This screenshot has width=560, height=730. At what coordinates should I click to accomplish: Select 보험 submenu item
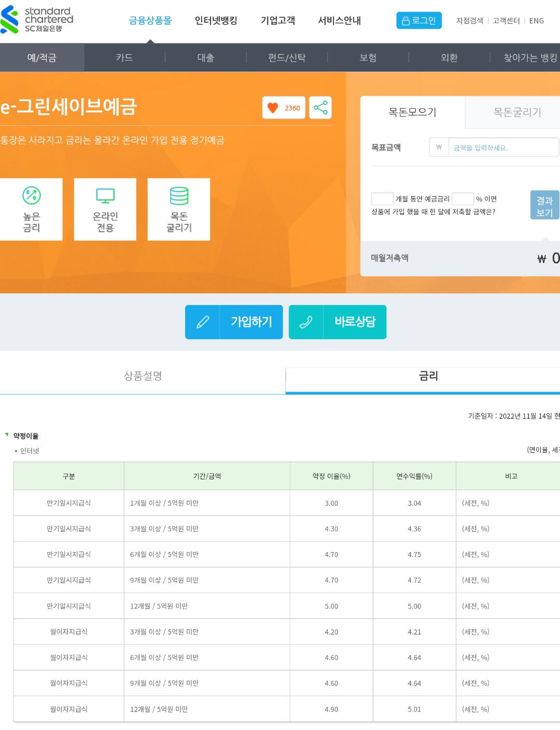pos(368,58)
